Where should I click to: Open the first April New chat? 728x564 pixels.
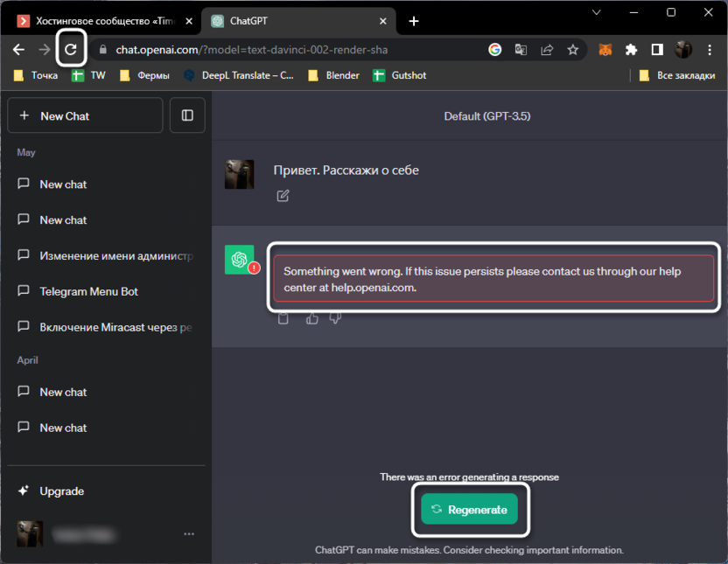tap(106, 392)
